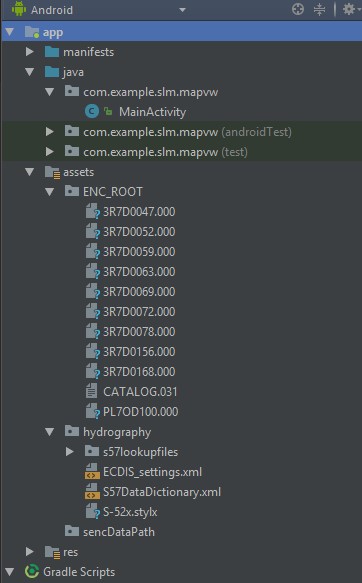Select file 3R7D0072.000
Screen dimensions: 362x583
139,312
